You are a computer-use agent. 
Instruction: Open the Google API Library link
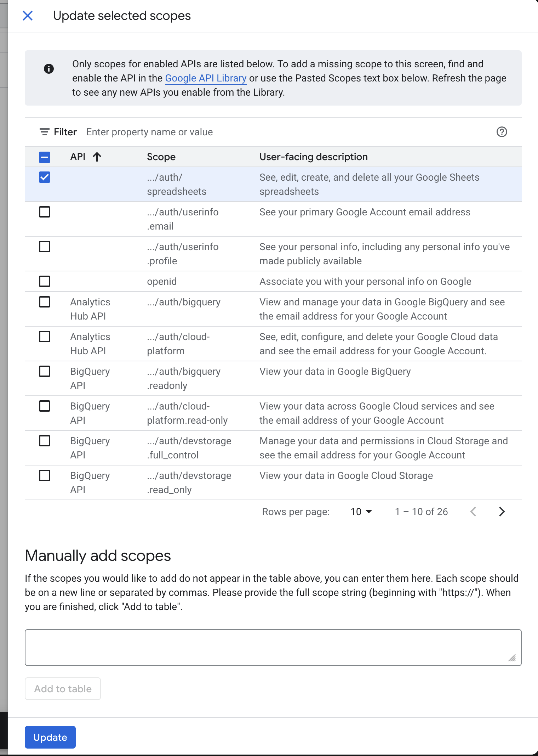pyautogui.click(x=206, y=78)
